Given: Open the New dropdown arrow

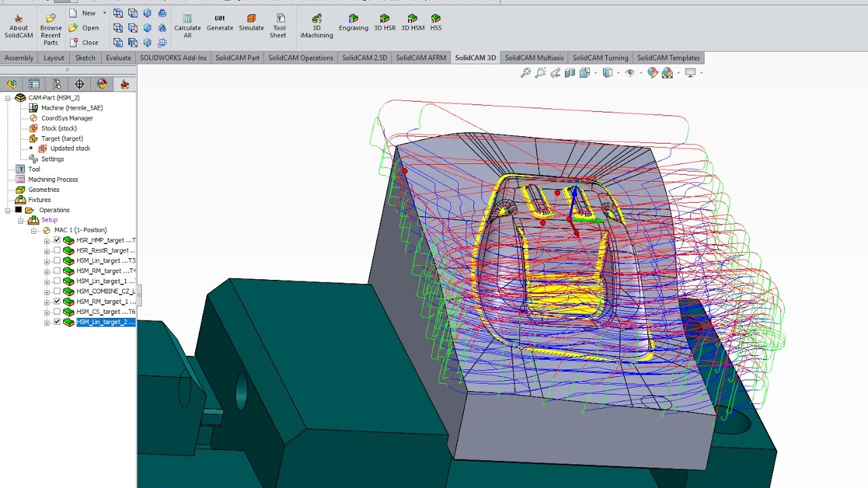Looking at the screenshot, I should point(104,13).
